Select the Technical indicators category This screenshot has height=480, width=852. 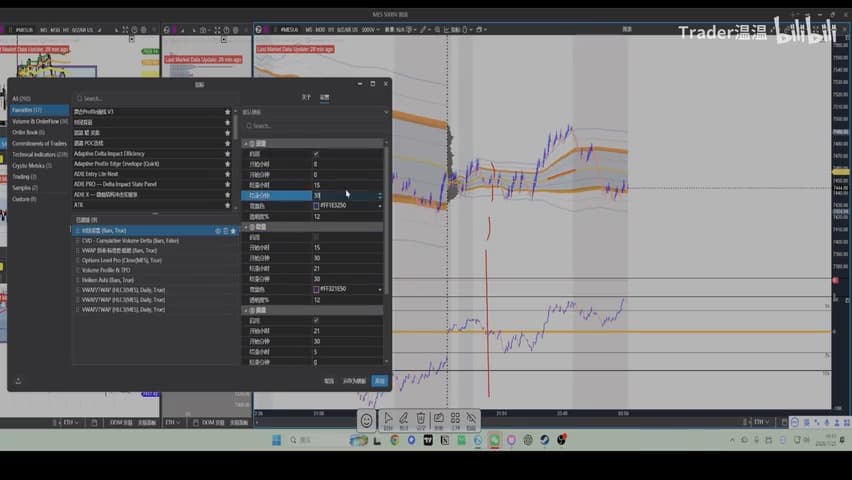click(39, 155)
